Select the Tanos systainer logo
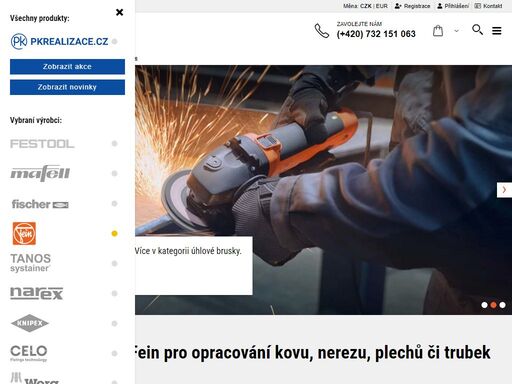The height and width of the screenshot is (384, 512). 31,263
